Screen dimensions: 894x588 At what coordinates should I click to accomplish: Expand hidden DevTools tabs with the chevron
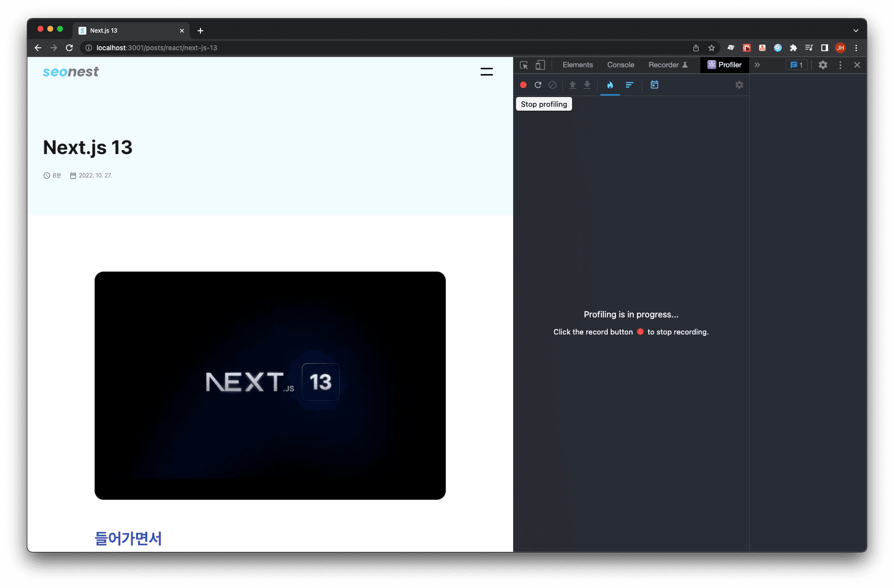coord(757,65)
